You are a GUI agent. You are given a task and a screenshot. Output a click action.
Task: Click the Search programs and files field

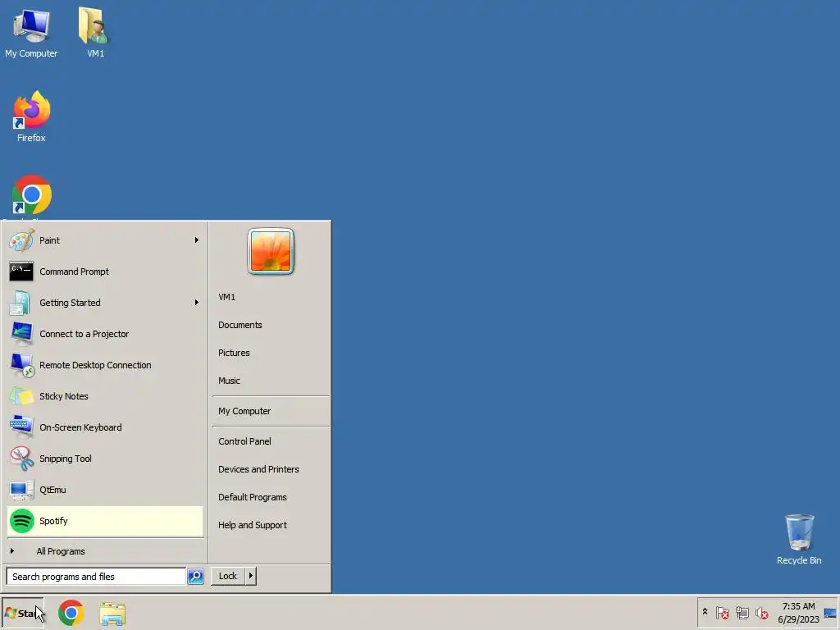[x=96, y=577]
